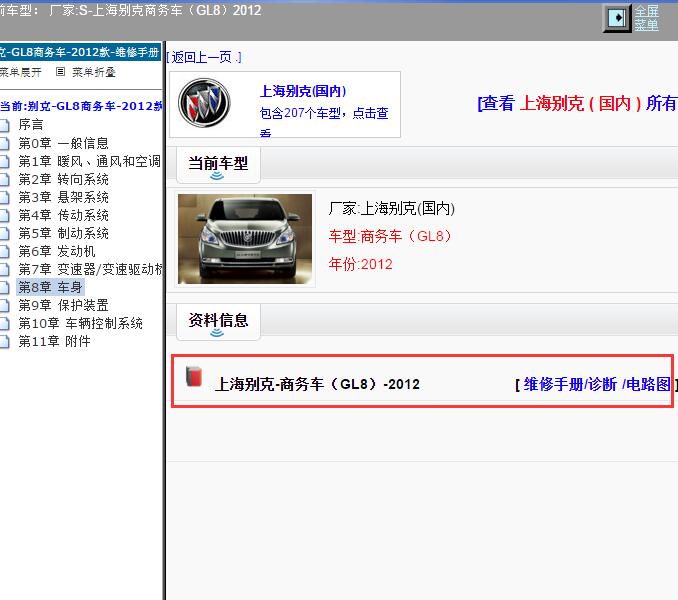
Task: Click the page icon beside 第0章 一般信息
Action: tap(5, 143)
